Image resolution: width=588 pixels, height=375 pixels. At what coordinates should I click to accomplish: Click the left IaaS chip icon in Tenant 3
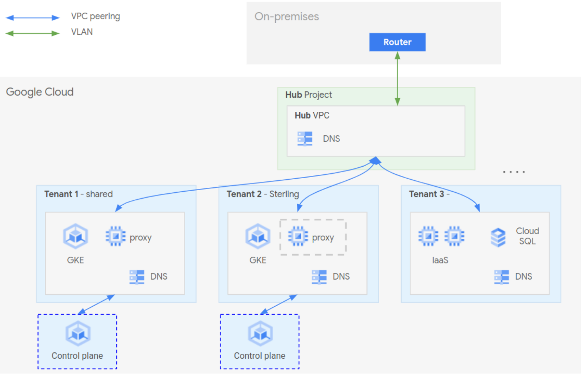(428, 236)
